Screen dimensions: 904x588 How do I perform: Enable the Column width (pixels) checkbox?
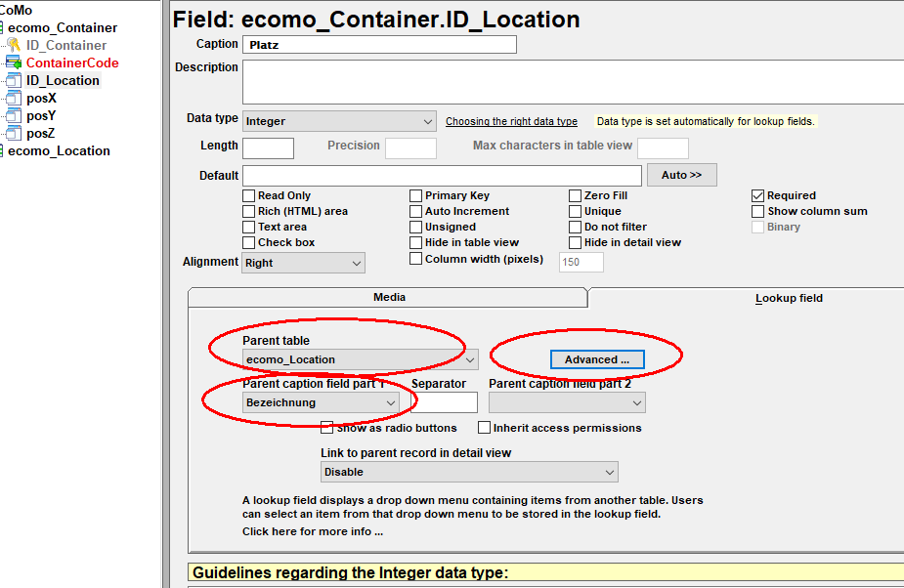pyautogui.click(x=415, y=259)
